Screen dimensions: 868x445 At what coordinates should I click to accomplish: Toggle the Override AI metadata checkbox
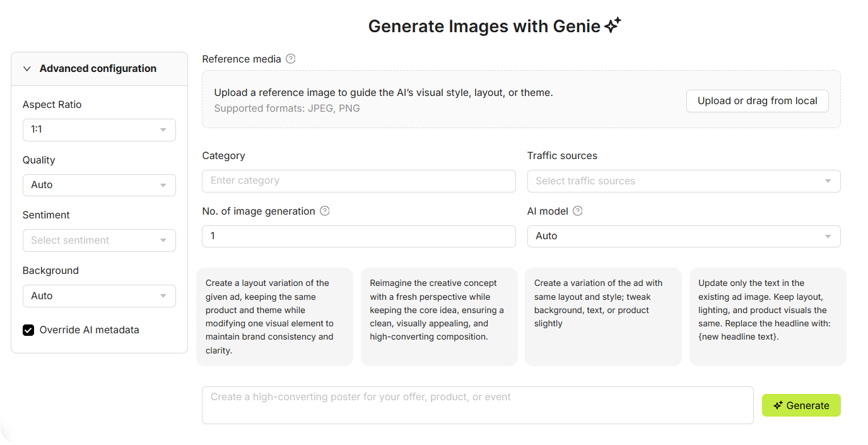28,329
